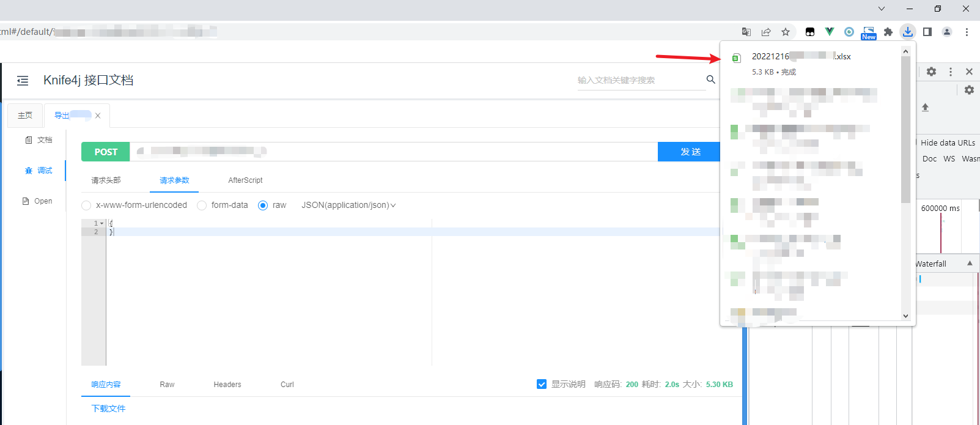Click the search magnifier icon

pyautogui.click(x=710, y=79)
